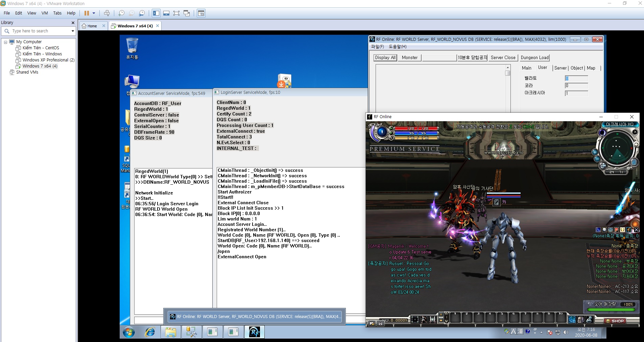Close the Library panel
Screen dimensions: 644x342
pyautogui.click(x=73, y=23)
